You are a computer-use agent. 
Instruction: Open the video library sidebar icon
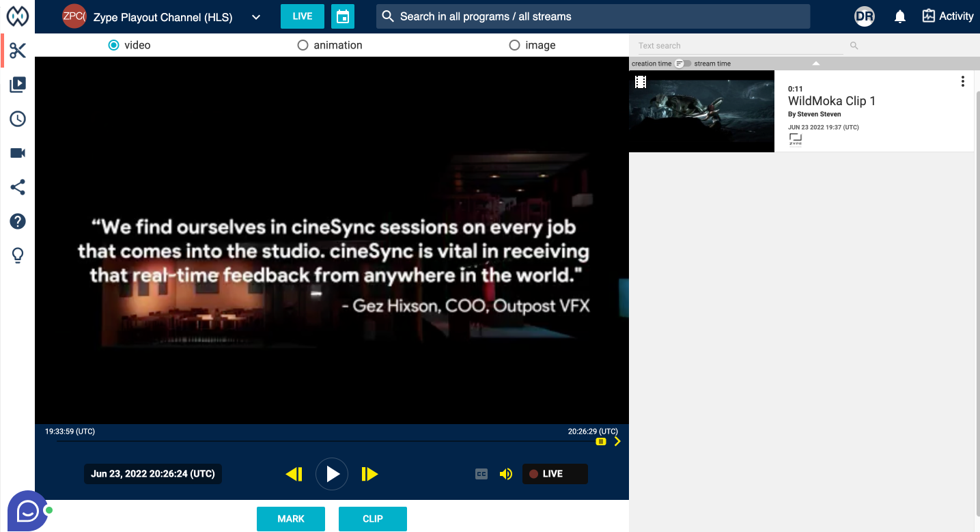click(18, 85)
